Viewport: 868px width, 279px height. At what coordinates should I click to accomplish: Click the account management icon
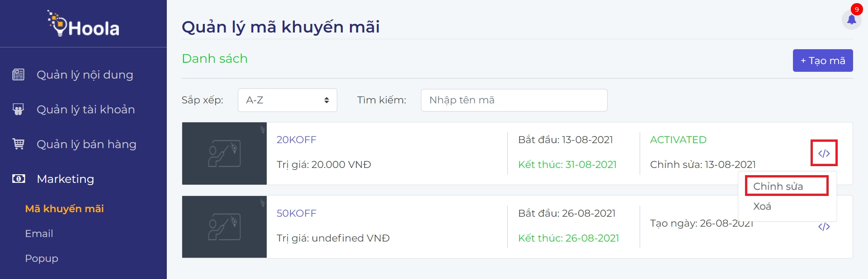[x=19, y=109]
